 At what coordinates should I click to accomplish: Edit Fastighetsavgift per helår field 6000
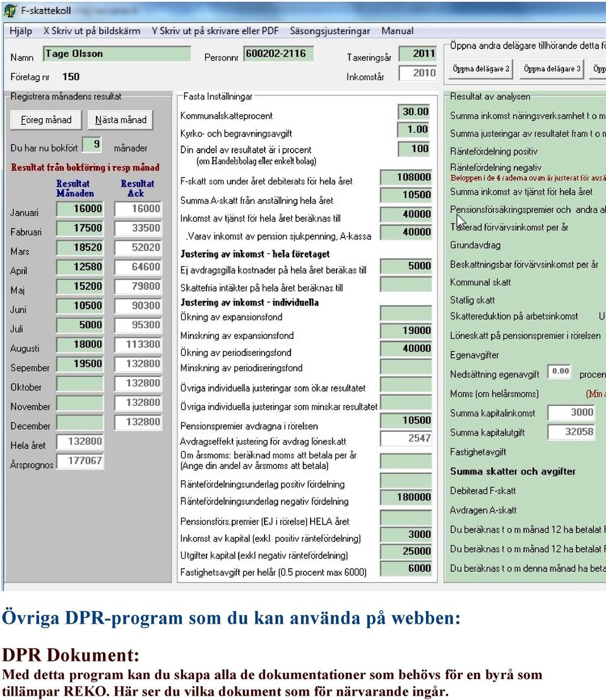(x=406, y=568)
